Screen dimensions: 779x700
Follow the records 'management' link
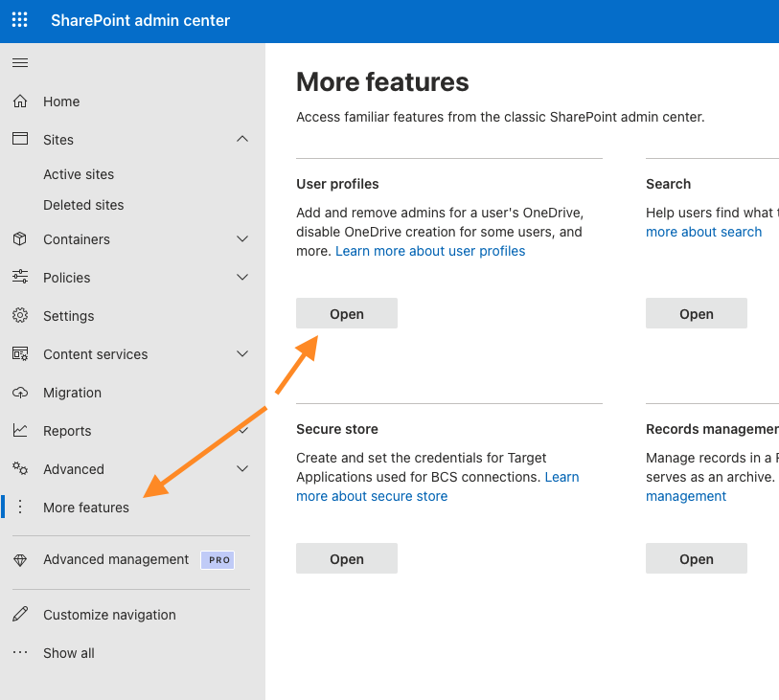point(686,496)
